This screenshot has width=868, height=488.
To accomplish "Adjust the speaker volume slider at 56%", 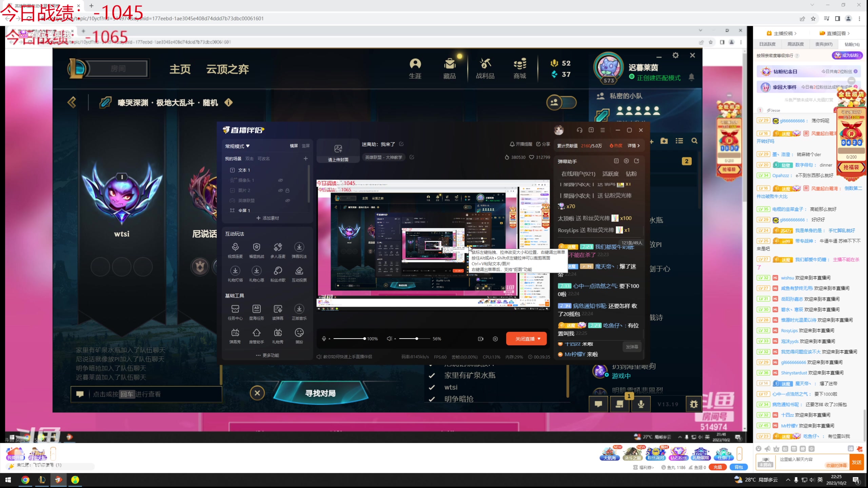I will point(417,339).
